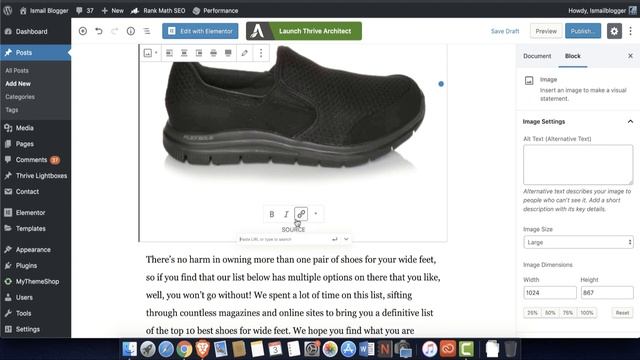This screenshot has width=640, height=360.
Task: Collapse the Image Settings panel
Action: click(578, 122)
